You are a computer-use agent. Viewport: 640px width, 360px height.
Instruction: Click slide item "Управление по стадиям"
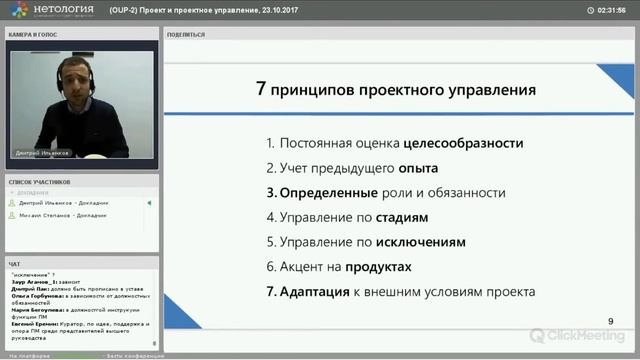(x=347, y=218)
